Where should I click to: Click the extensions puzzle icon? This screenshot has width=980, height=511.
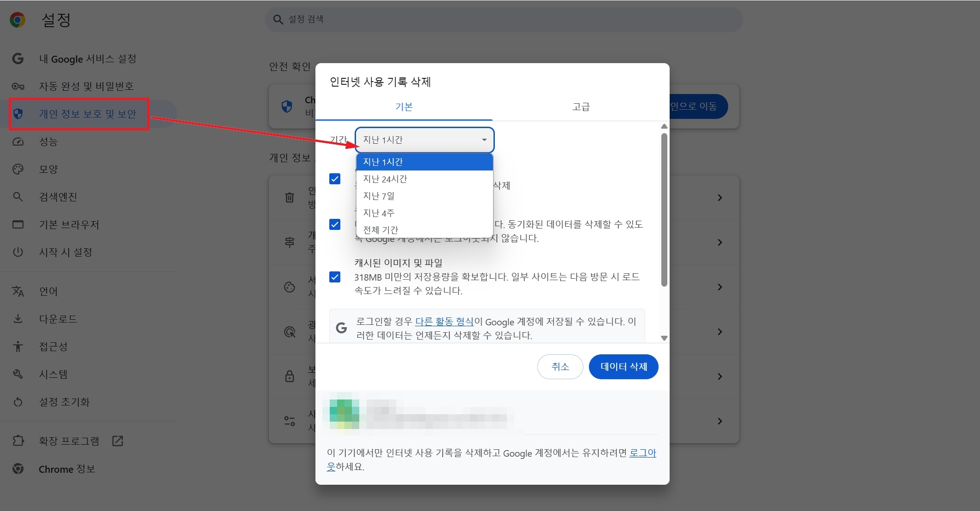tap(18, 441)
